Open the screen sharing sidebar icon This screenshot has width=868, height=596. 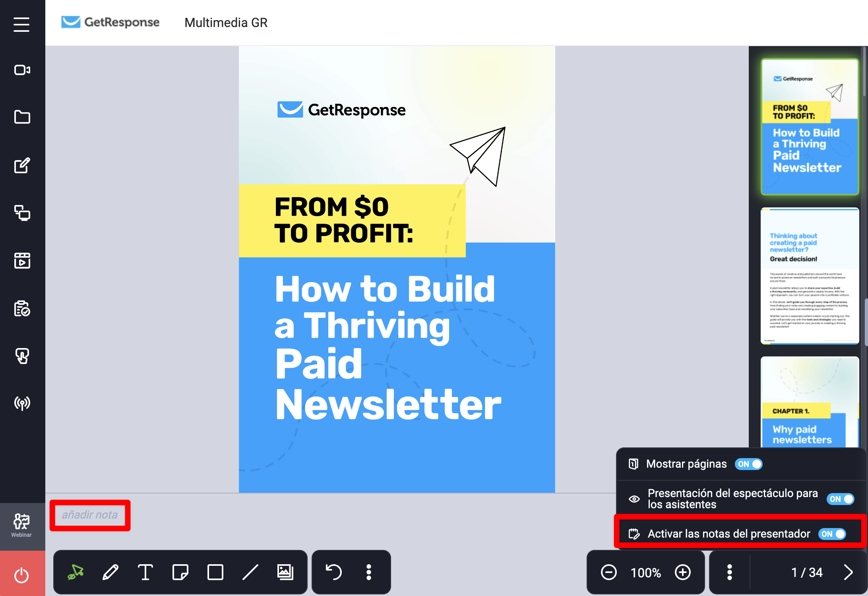click(22, 213)
